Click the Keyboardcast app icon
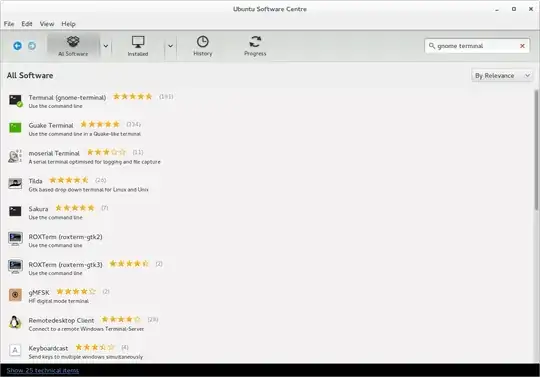540x377 pixels. pos(15,350)
